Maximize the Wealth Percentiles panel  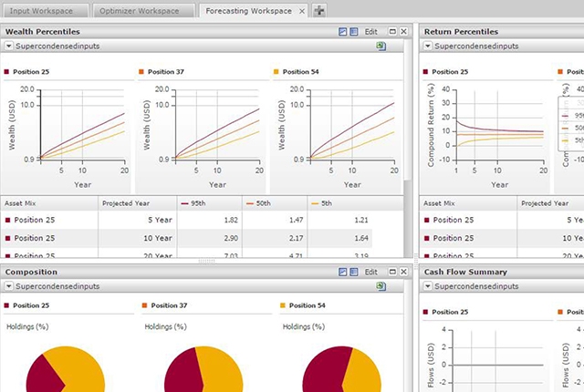(391, 31)
